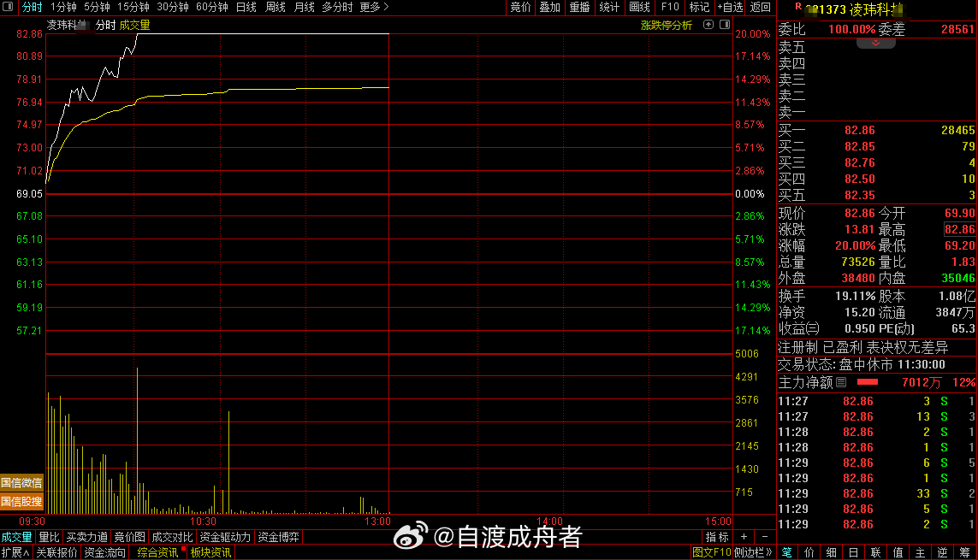Select the 日 tab in side panel

coord(853,552)
